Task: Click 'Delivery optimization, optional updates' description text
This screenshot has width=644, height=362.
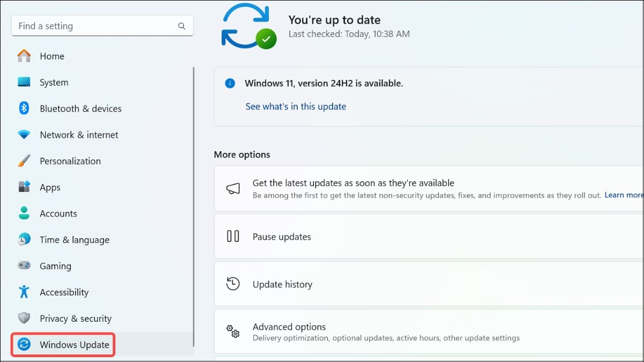Action: 386,338
